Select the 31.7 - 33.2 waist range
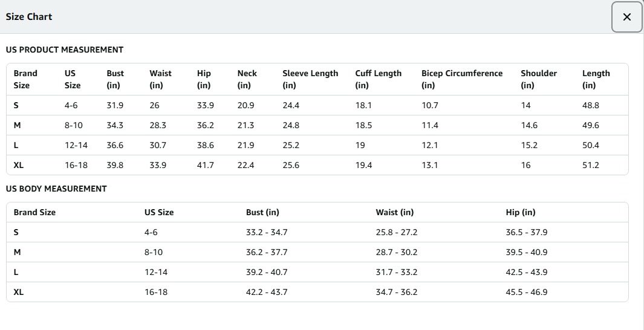 397,272
